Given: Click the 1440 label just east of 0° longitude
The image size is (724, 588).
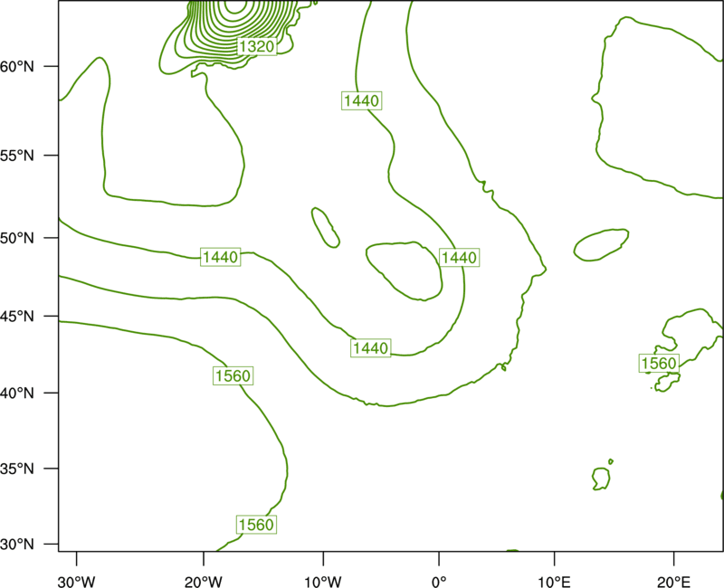Looking at the screenshot, I should pos(459,258).
